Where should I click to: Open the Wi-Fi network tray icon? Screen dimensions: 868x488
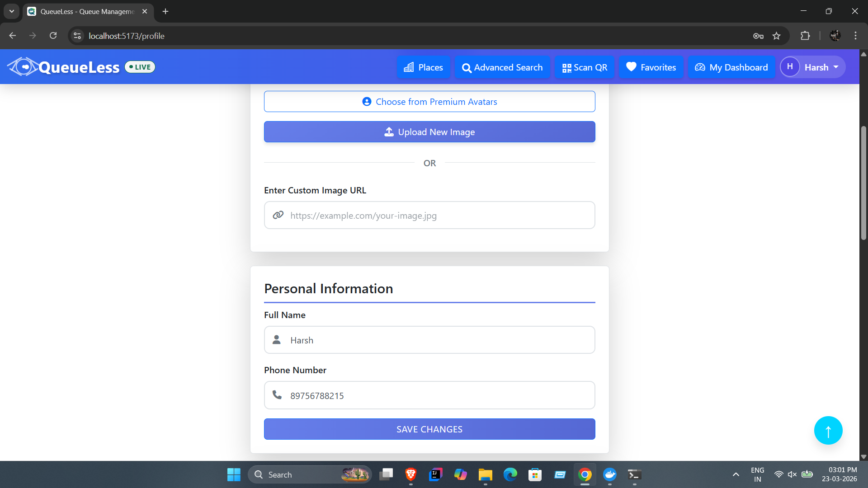click(x=778, y=474)
